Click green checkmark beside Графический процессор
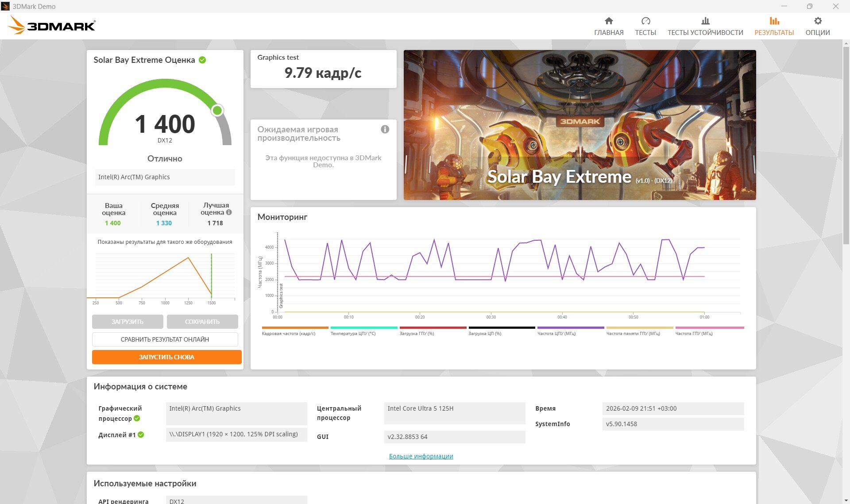850x504 pixels. [137, 418]
